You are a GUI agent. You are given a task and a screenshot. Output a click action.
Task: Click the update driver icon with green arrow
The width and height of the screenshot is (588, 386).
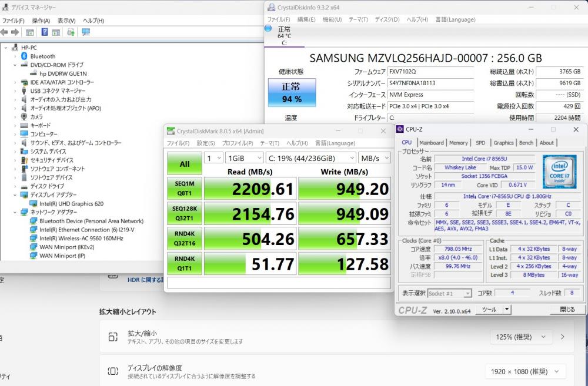(x=71, y=32)
